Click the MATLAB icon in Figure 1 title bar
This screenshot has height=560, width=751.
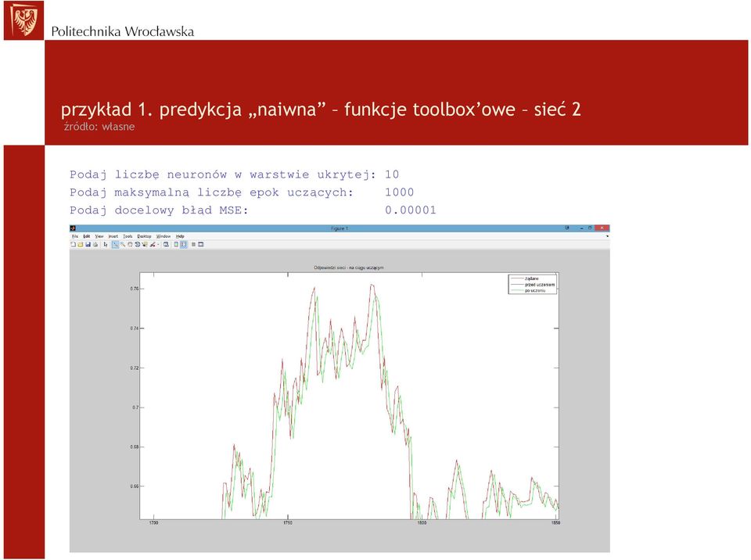(x=73, y=228)
